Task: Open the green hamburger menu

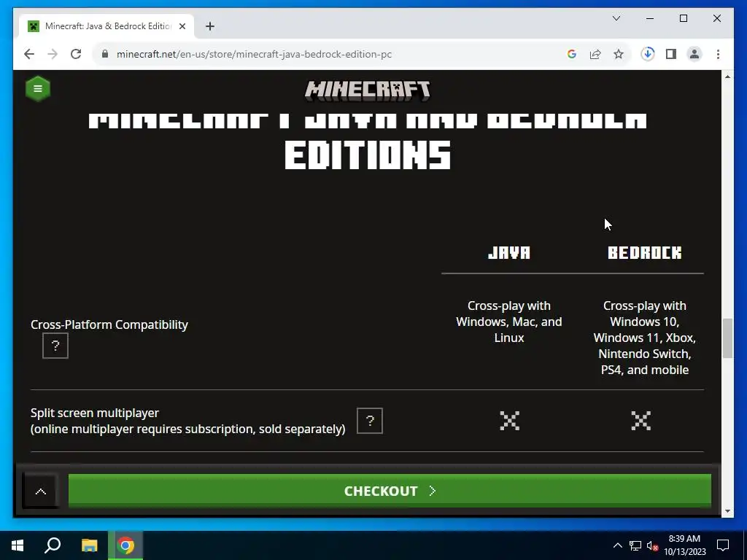Action: (38, 88)
